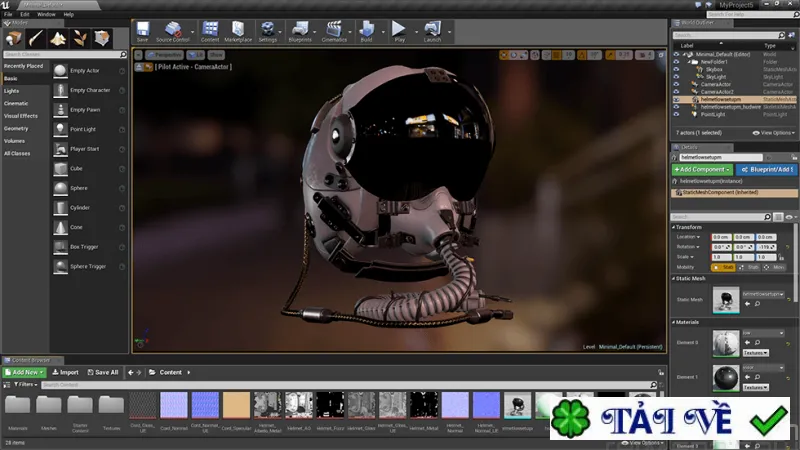Toggle visibility of Minimal_Default world row
Image resolution: width=800 pixels, height=450 pixels.
[676, 54]
